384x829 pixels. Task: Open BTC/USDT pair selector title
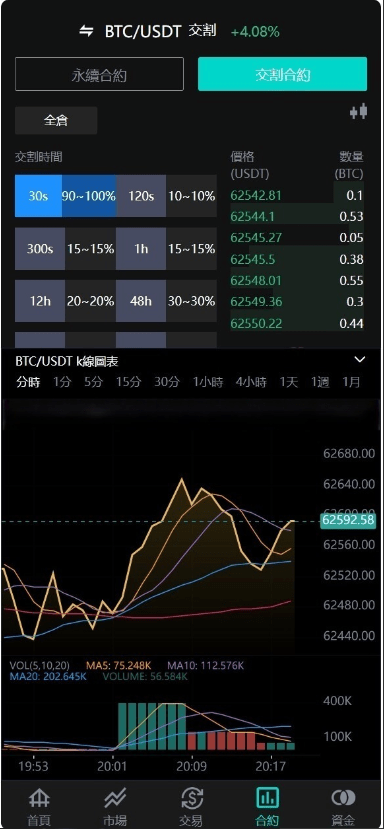tap(143, 32)
